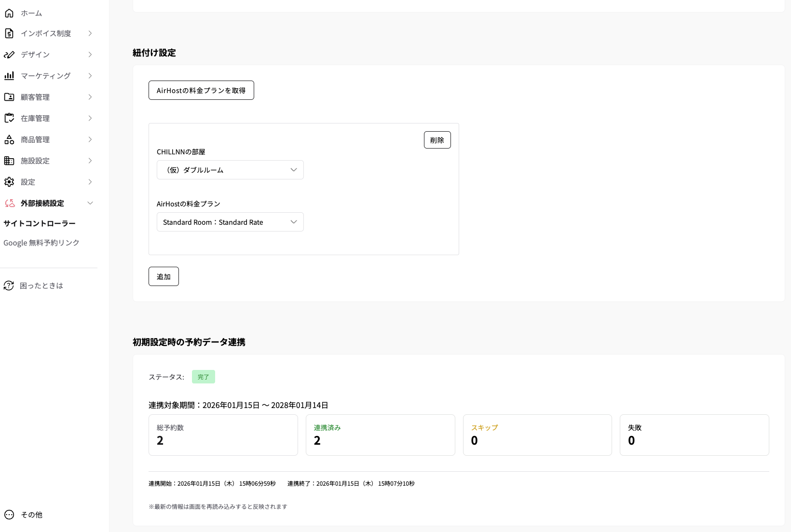The width and height of the screenshot is (791, 532).
Task: Click the 総予約数 card
Action: click(x=223, y=435)
